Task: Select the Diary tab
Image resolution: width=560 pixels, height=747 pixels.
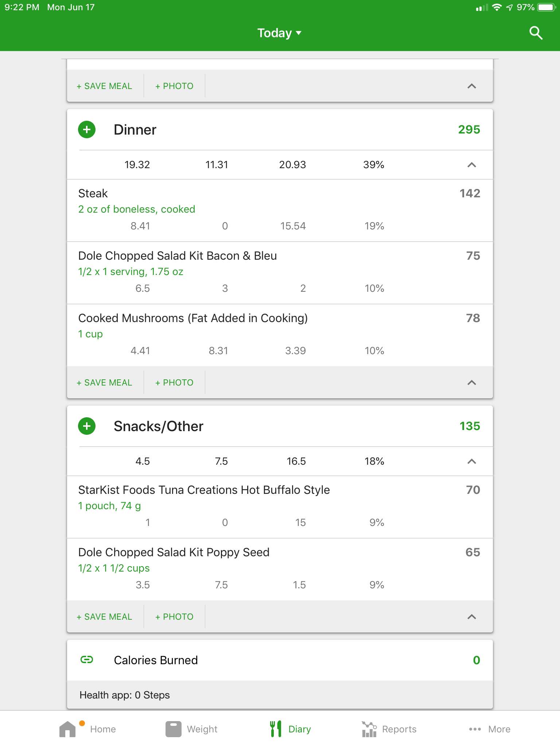Action: (291, 729)
